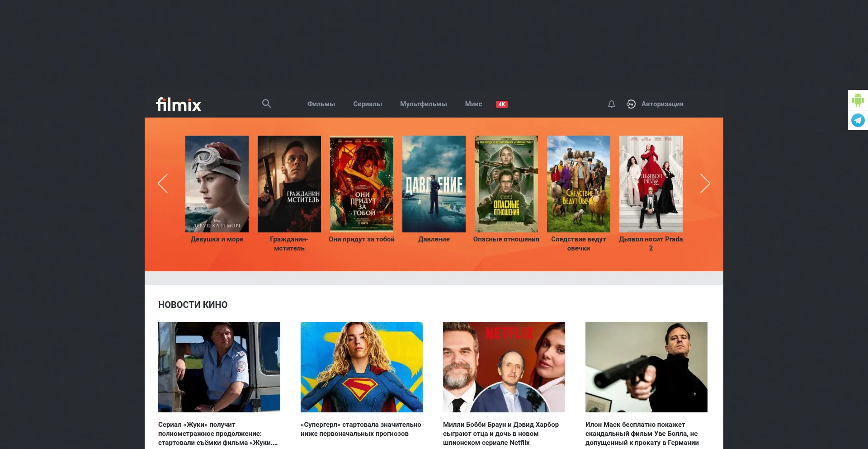
Task: Open the Девушка и море poster
Action: 217,184
